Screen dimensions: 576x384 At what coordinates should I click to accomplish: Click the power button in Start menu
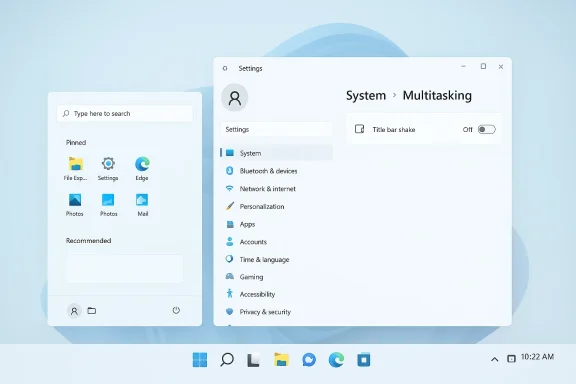[x=176, y=311]
